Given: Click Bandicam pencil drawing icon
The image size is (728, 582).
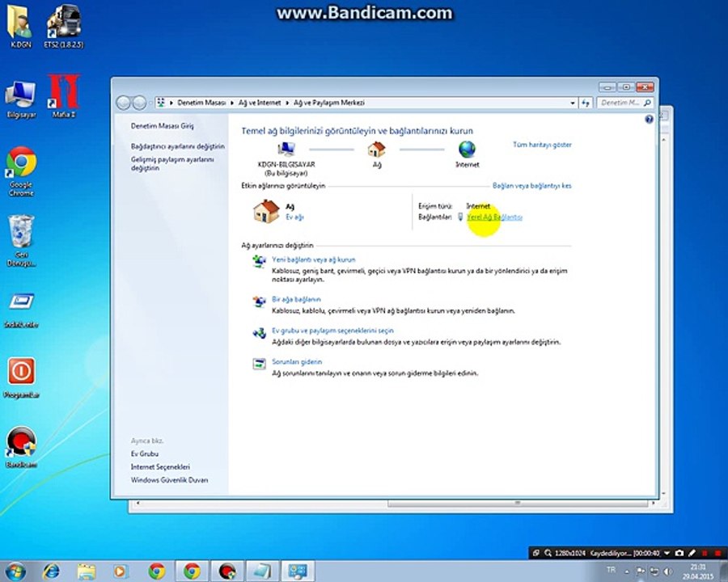Looking at the screenshot, I should (x=692, y=553).
